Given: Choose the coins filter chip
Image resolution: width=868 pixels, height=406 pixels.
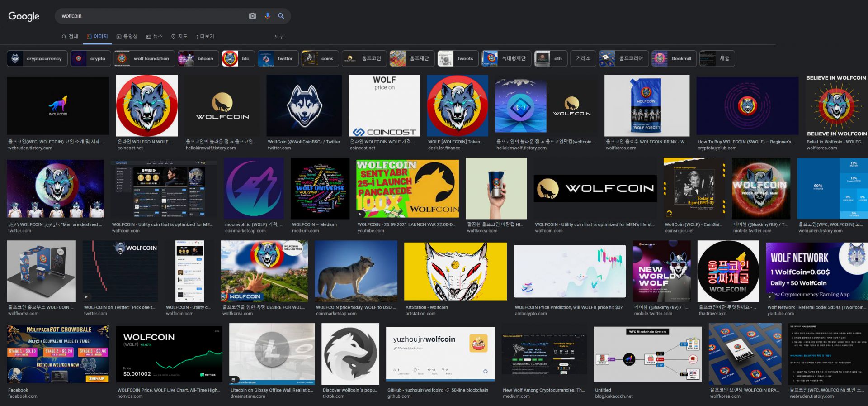Looking at the screenshot, I should tap(320, 58).
